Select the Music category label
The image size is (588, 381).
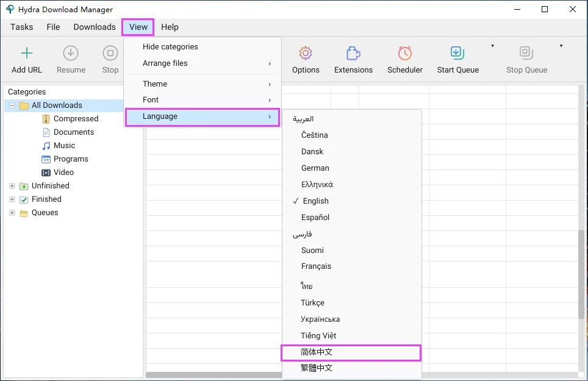click(x=64, y=146)
